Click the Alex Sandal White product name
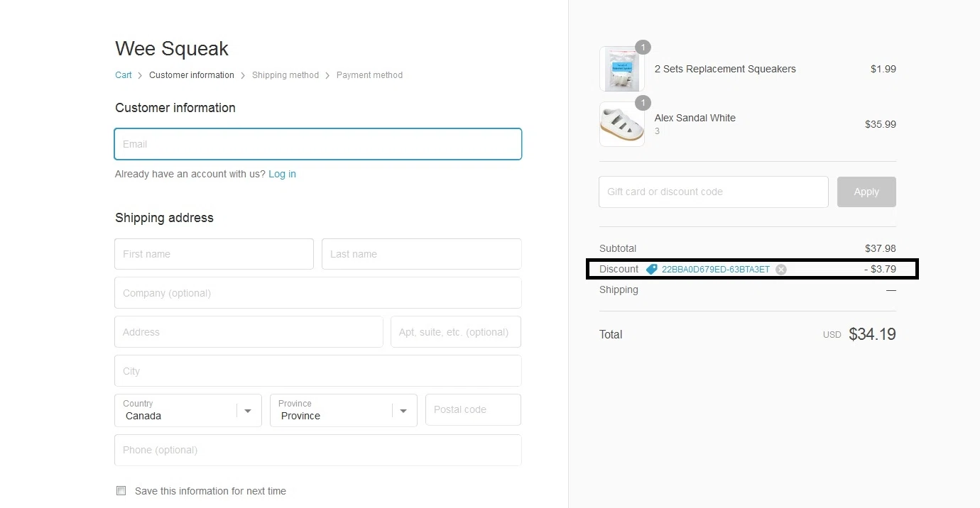 pos(695,118)
